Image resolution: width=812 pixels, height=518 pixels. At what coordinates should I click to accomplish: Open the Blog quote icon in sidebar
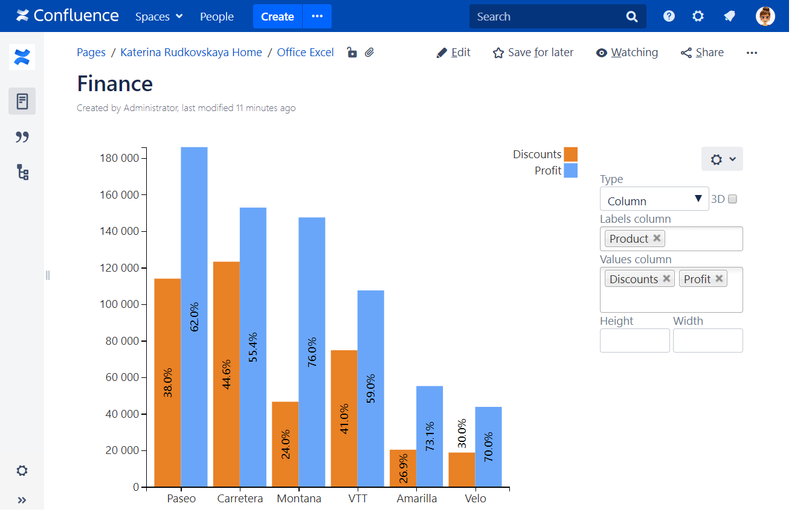coord(22,137)
